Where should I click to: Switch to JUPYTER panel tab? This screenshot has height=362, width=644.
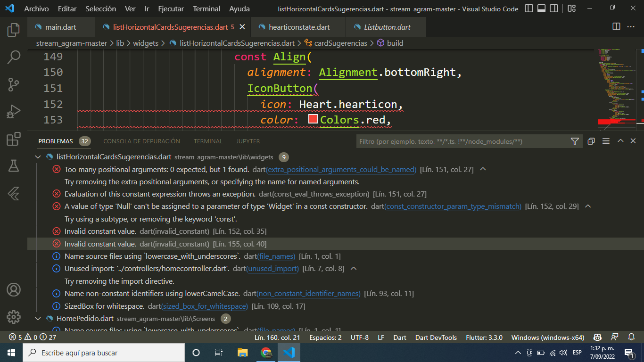248,141
